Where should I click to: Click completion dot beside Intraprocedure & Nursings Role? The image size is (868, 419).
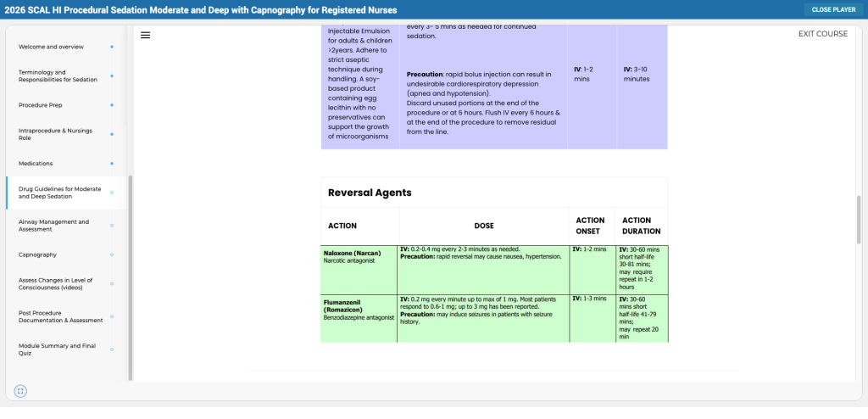(112, 135)
